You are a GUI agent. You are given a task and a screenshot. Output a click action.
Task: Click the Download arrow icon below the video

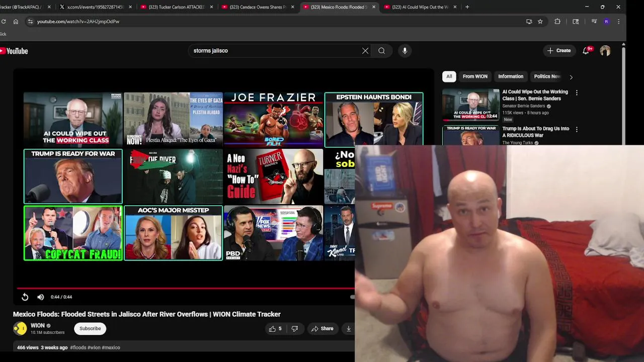(x=348, y=329)
